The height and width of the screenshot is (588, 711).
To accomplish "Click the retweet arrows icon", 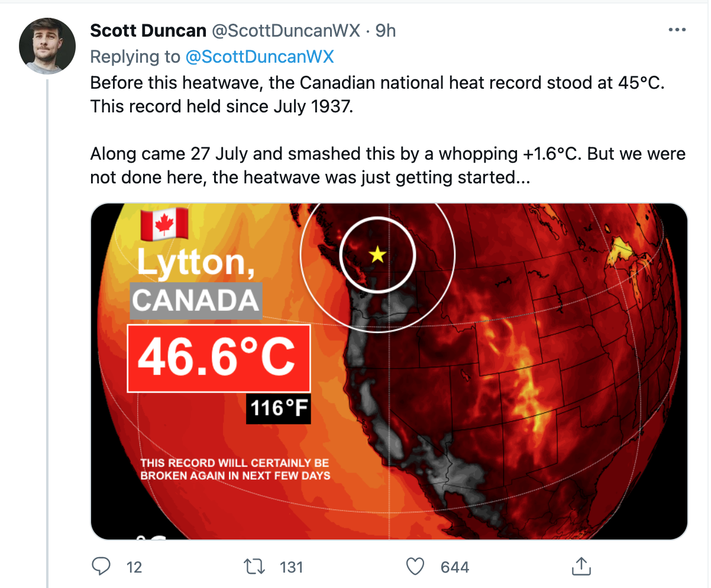I will (256, 567).
